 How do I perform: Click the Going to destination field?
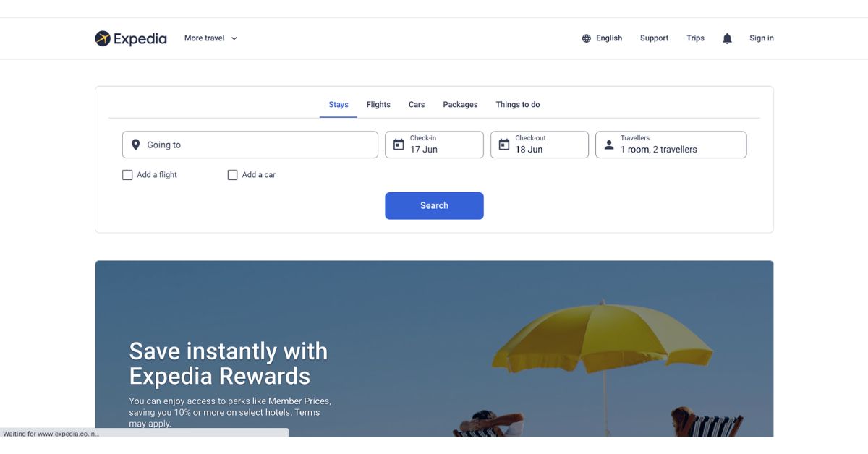point(250,145)
